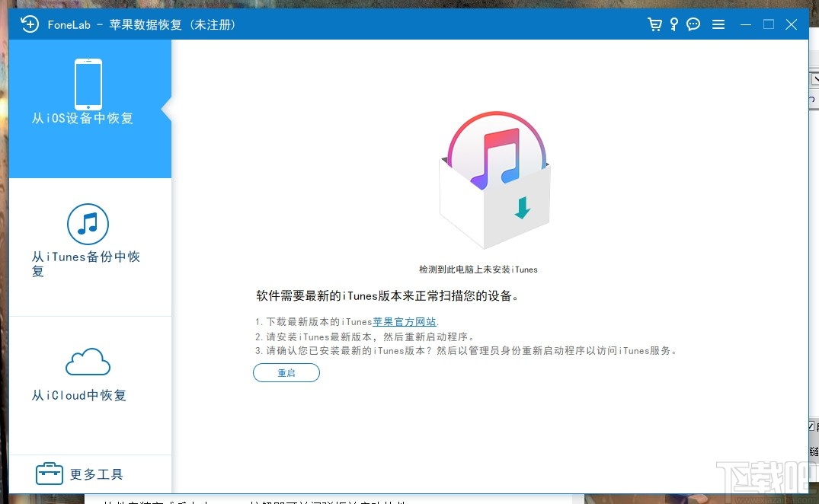Switch to the 从iCloud中恢复 tab

coord(78,395)
